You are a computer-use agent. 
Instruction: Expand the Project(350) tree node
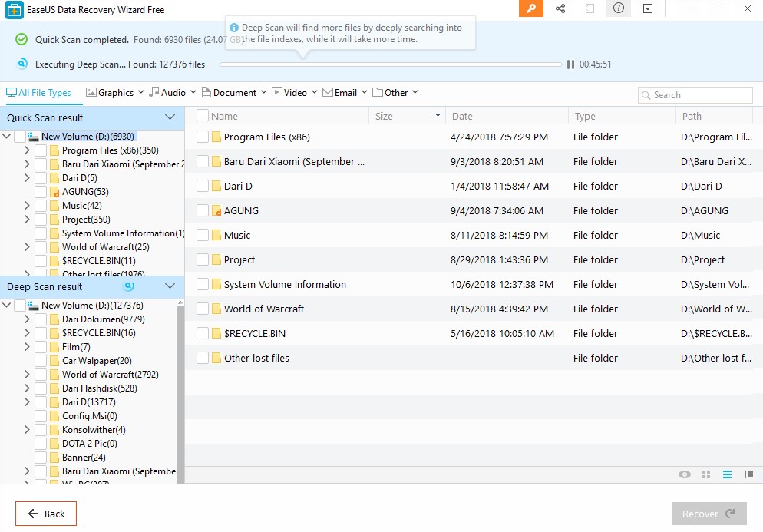tap(27, 220)
